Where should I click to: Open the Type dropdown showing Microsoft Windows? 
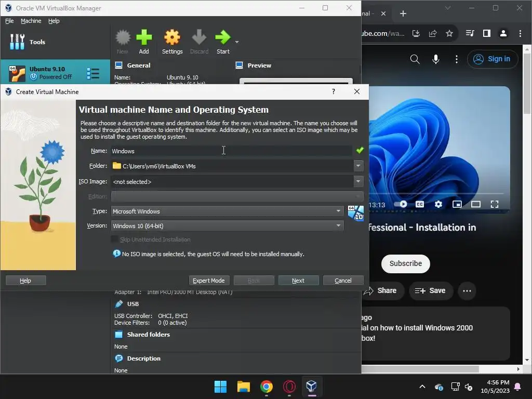pos(228,211)
